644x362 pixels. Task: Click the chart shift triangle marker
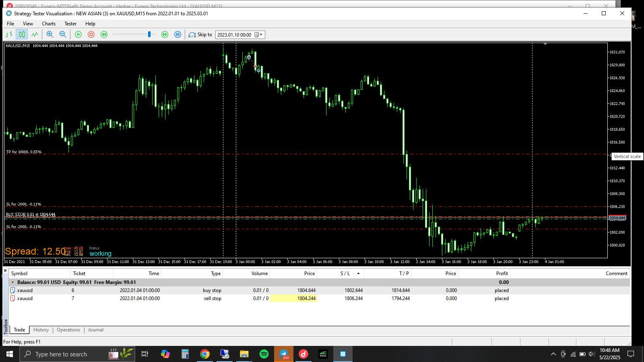(x=545, y=44)
